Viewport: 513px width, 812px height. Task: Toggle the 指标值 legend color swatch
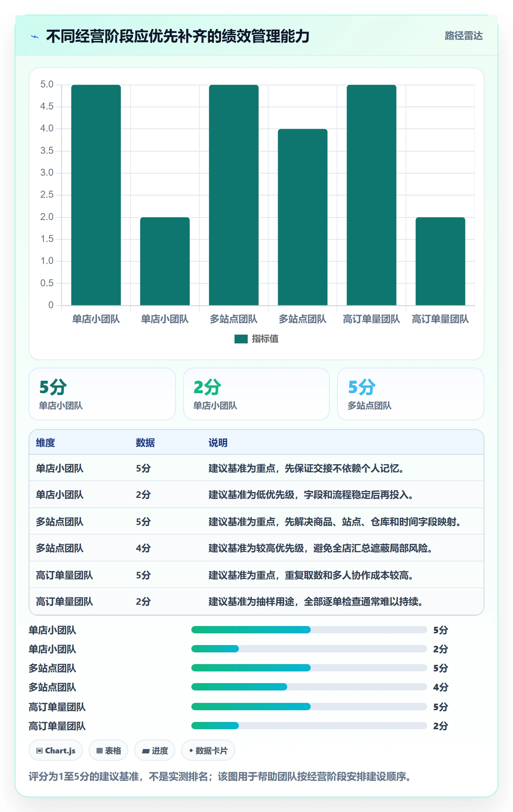pyautogui.click(x=241, y=339)
